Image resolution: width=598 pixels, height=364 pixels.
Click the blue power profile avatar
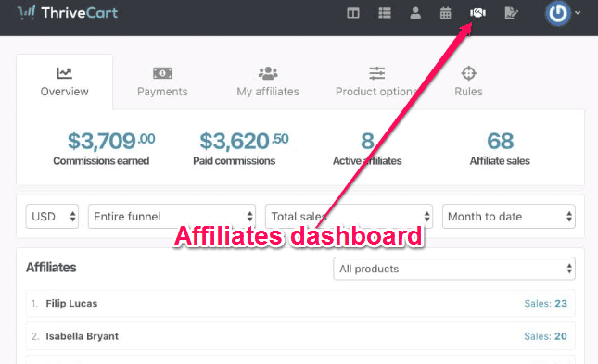click(x=558, y=13)
